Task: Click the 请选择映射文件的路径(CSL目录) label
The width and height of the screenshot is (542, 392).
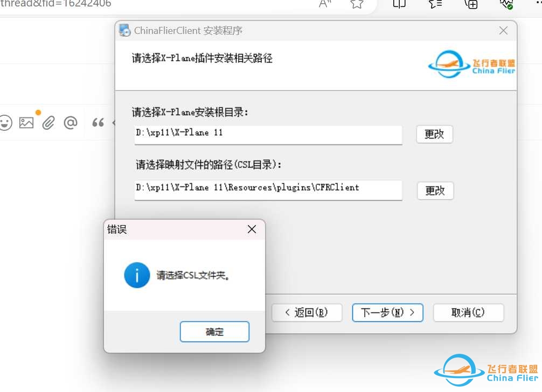Action: [x=209, y=164]
